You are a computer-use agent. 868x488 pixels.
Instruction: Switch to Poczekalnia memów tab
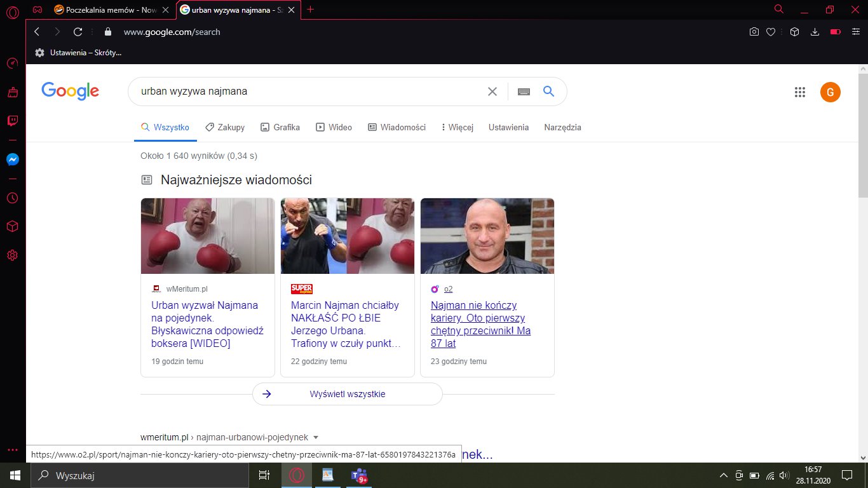click(112, 10)
